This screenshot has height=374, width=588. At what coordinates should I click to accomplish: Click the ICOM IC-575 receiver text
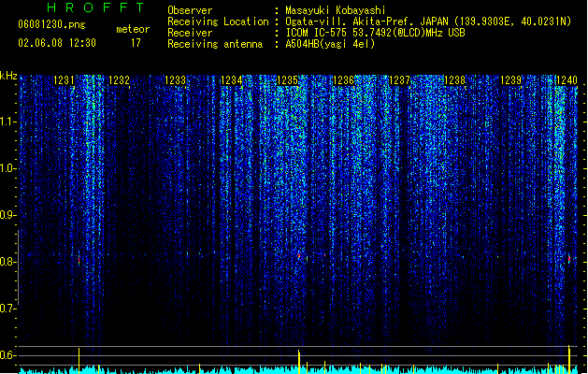[x=376, y=33]
